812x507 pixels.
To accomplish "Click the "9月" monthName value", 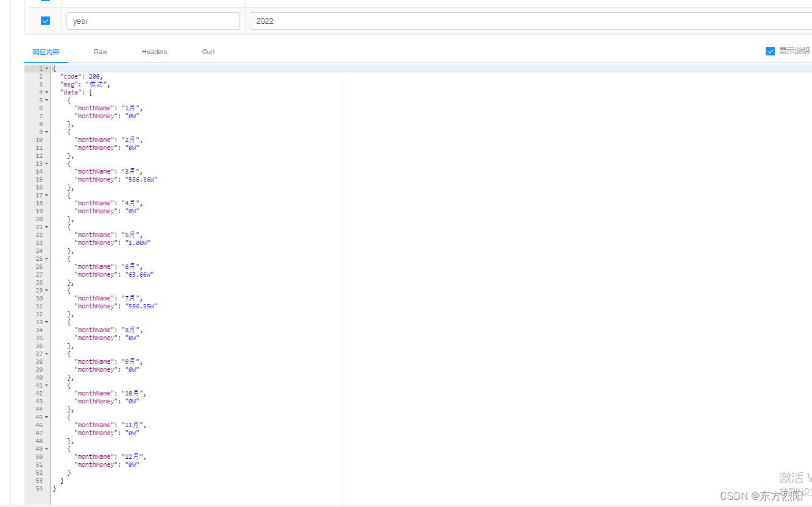I will point(130,361).
